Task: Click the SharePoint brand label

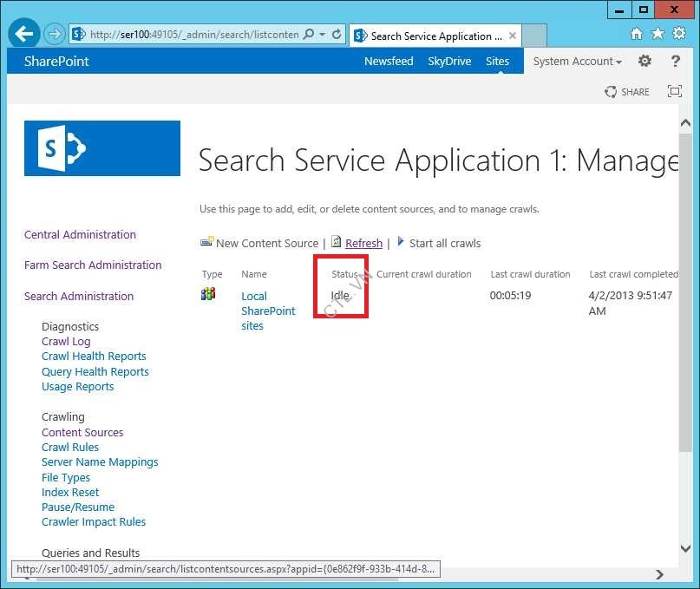Action: pos(56,62)
